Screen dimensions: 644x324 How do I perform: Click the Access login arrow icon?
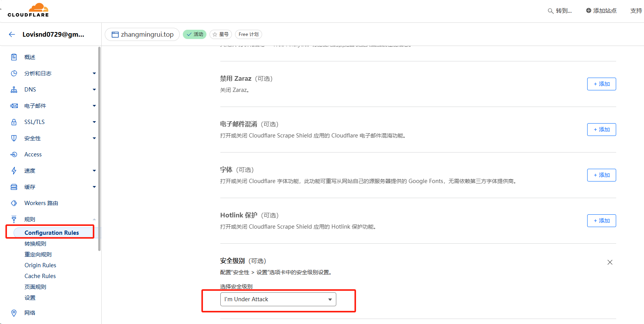click(14, 154)
